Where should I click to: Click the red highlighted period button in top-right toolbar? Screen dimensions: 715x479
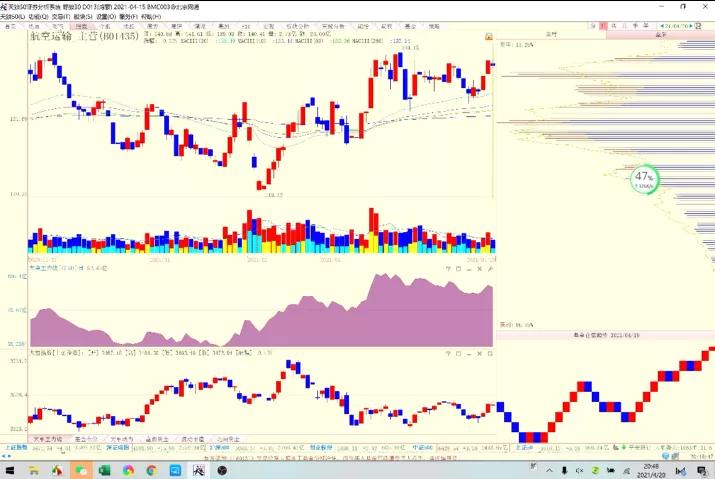[603, 26]
